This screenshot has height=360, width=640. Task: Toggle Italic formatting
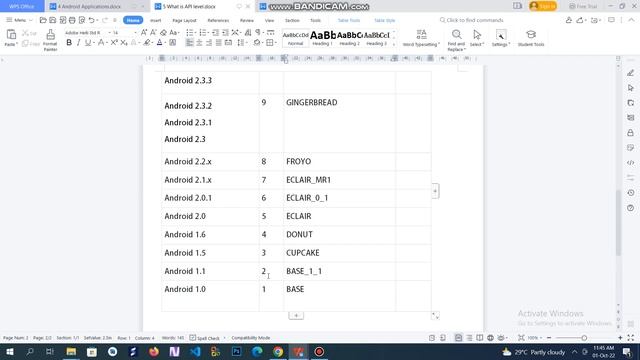click(x=78, y=42)
